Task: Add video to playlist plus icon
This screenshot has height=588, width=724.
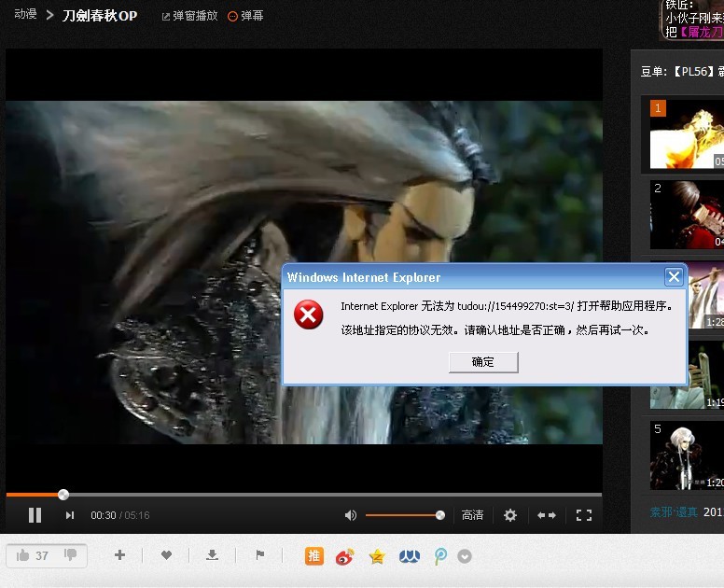Action: (119, 555)
